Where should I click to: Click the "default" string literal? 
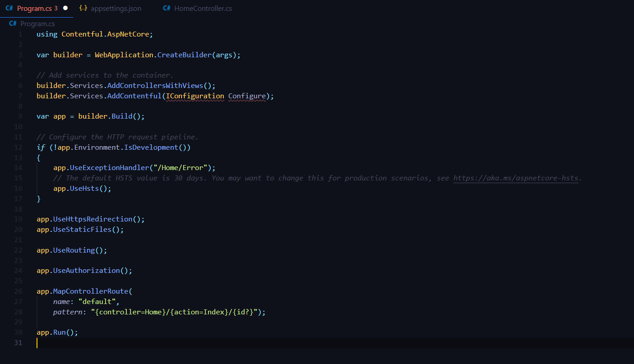click(x=97, y=302)
